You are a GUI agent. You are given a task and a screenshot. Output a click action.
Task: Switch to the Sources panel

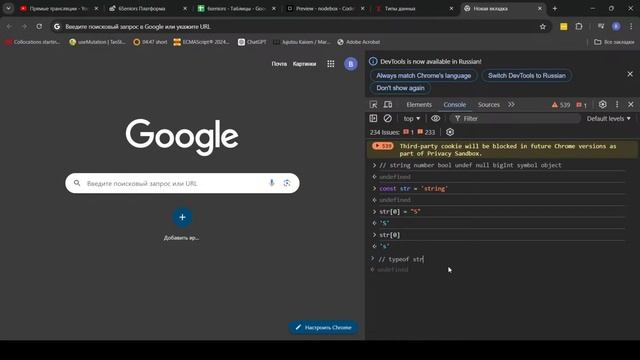489,104
